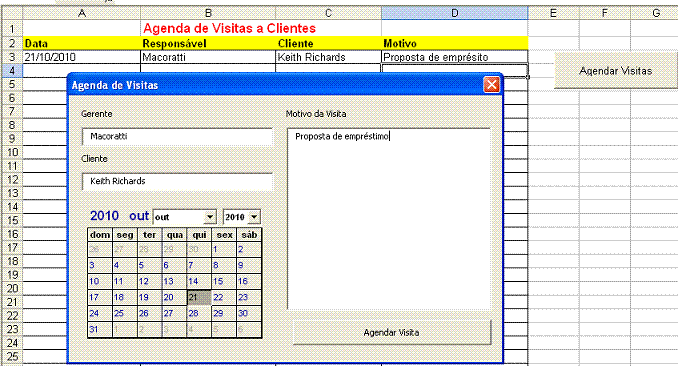678x366 pixels.
Task: Click the Motivo header cell
Action: (454, 43)
